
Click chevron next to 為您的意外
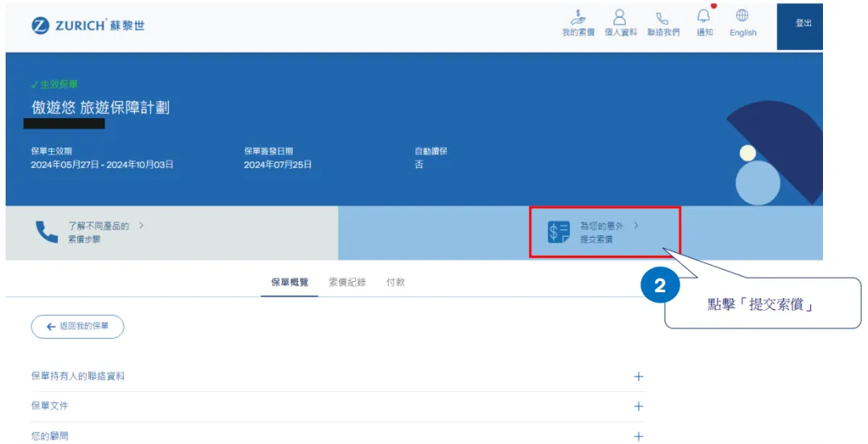636,226
